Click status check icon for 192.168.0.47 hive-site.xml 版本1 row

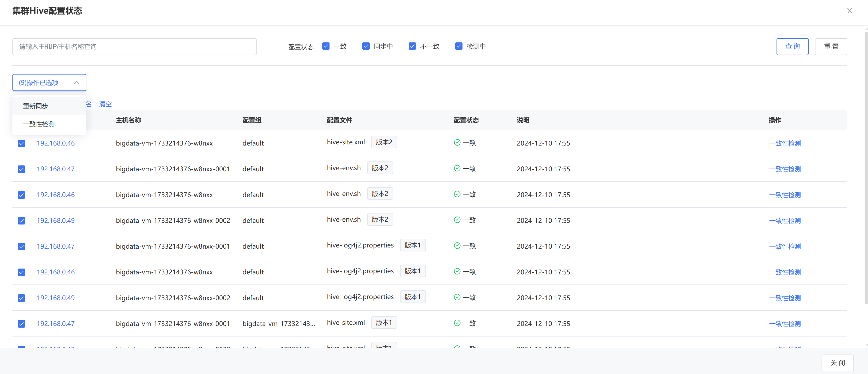[x=457, y=323]
